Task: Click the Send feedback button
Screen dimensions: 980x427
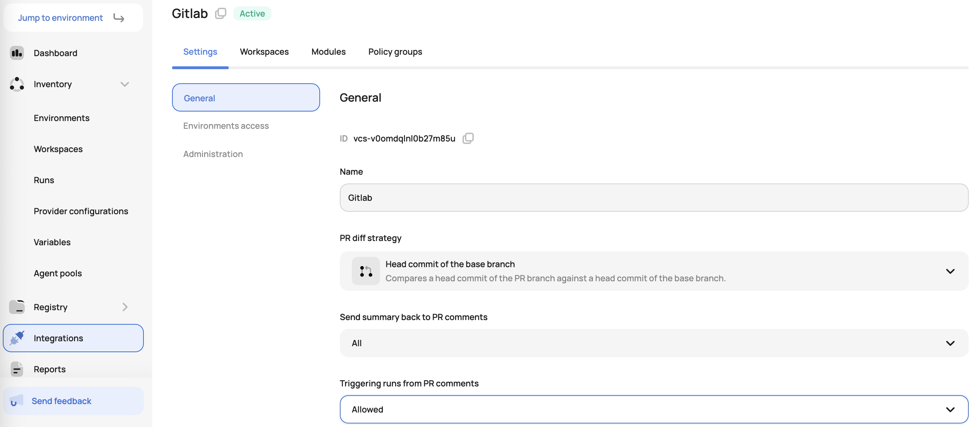Action: [x=73, y=401]
